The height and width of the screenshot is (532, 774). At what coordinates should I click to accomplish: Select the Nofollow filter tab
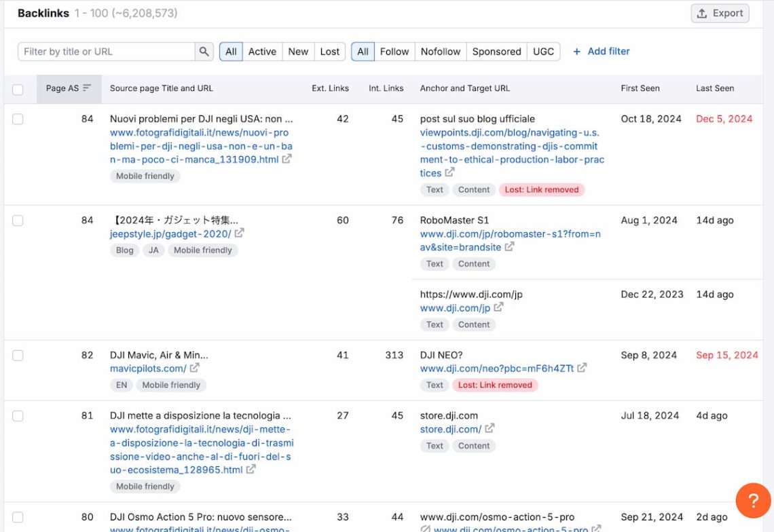coord(441,52)
